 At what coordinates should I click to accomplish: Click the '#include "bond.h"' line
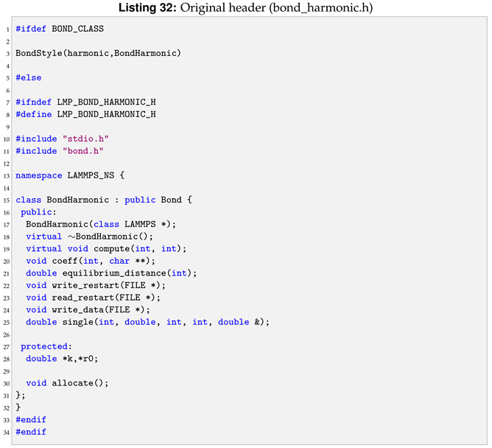pos(60,151)
